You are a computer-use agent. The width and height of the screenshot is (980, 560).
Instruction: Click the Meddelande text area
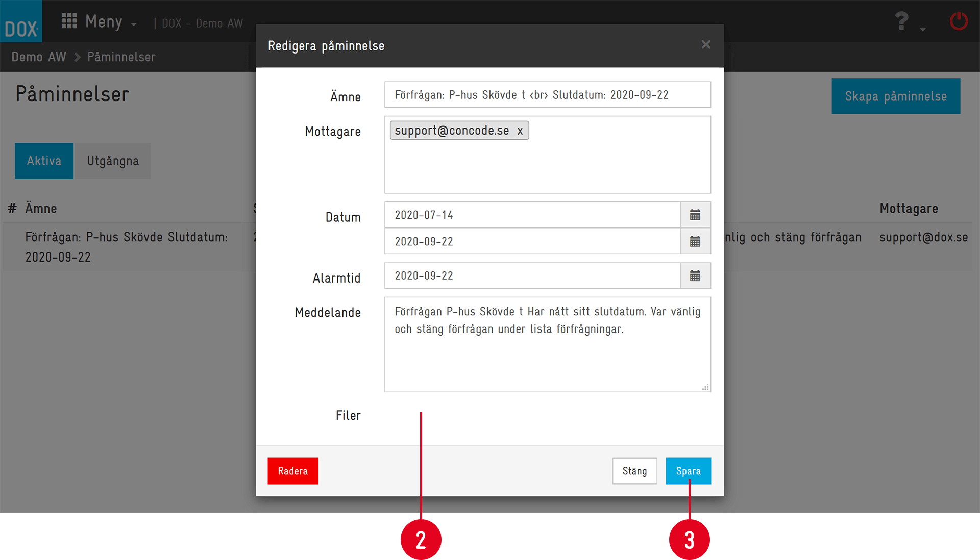pos(548,344)
